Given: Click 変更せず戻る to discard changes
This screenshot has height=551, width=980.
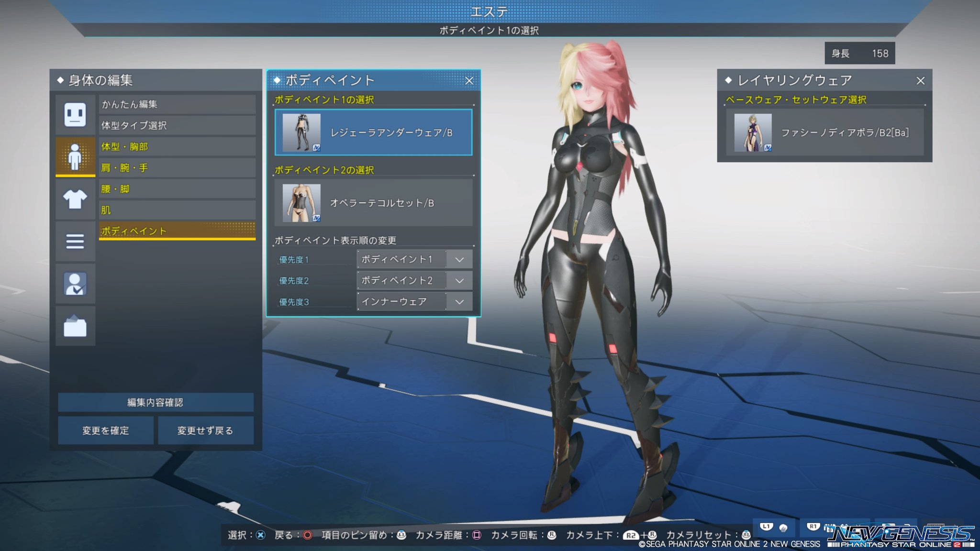Looking at the screenshot, I should (x=205, y=430).
